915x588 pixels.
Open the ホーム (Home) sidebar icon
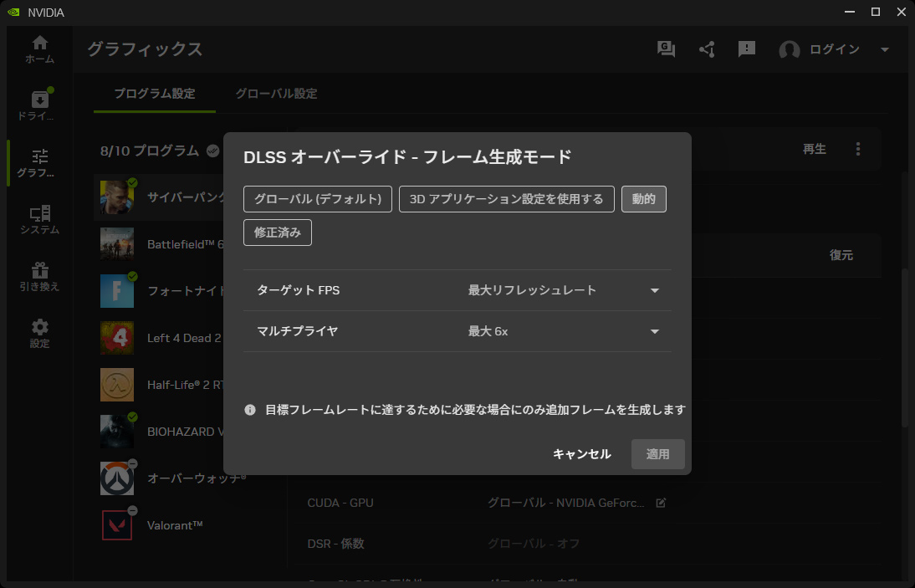[39, 49]
